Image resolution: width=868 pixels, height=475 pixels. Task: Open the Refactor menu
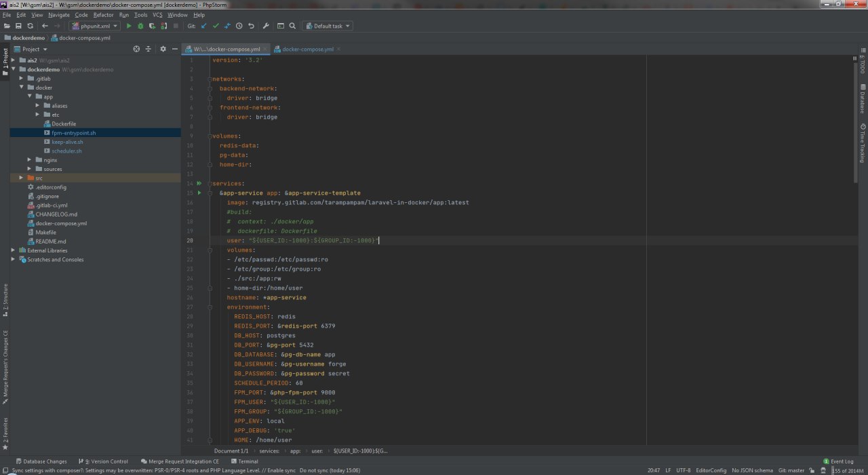click(103, 14)
